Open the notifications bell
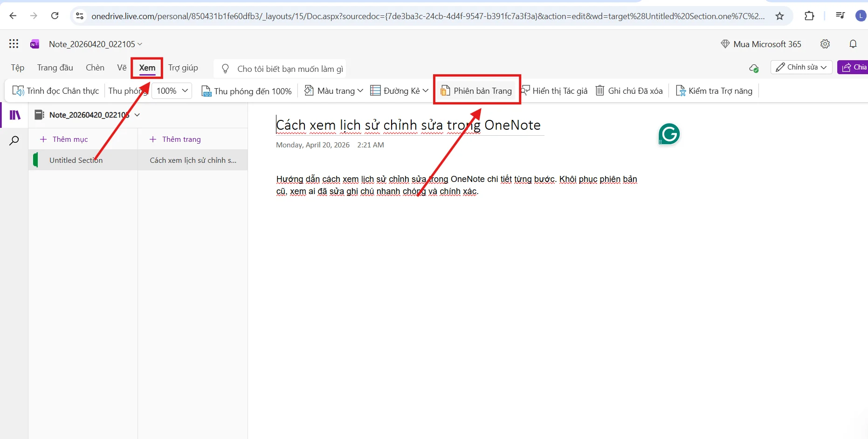 [853, 44]
